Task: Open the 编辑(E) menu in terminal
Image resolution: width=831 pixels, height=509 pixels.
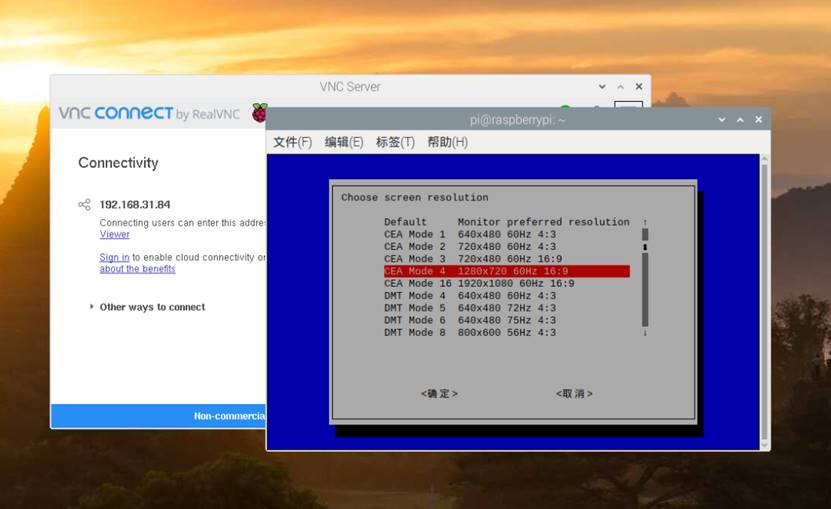Action: (343, 142)
